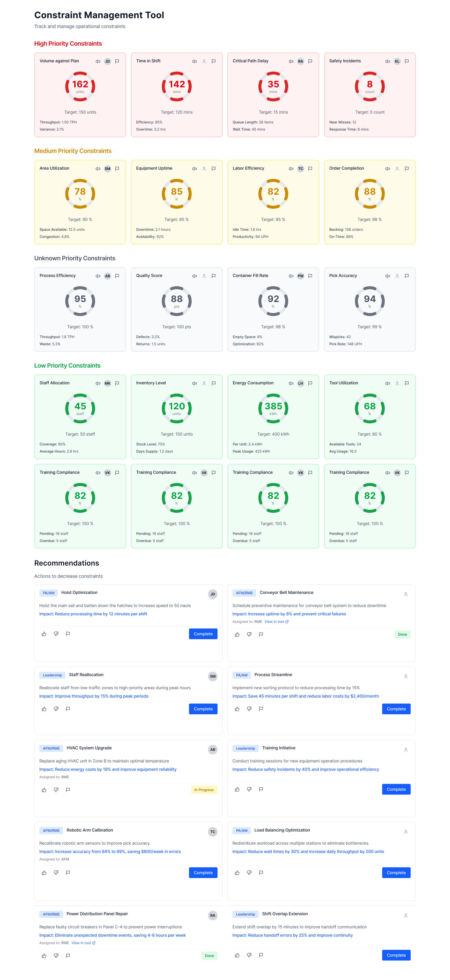Thumbs down the Process Streamline recommendation
450x980 pixels.
[x=249, y=709]
